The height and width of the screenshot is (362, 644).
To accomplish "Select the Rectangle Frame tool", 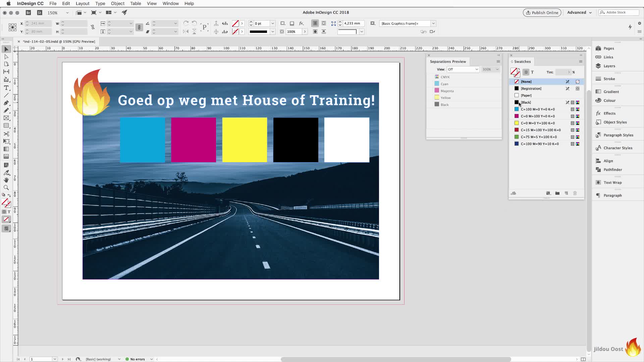I will point(6,118).
